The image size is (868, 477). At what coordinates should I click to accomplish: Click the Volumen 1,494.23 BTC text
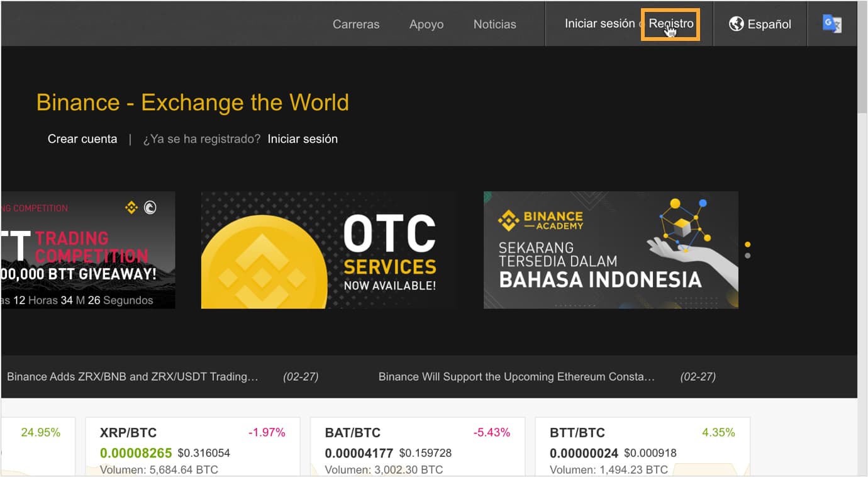click(x=609, y=469)
